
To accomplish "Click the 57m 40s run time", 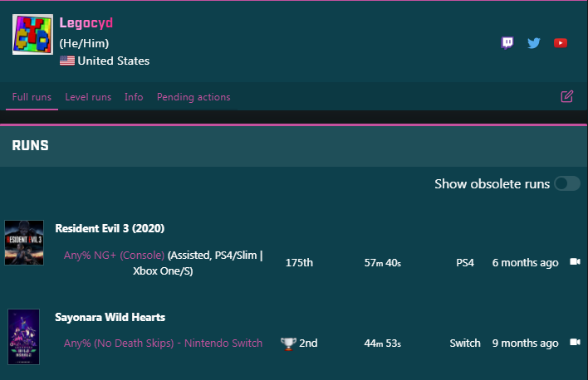I will point(383,263).
